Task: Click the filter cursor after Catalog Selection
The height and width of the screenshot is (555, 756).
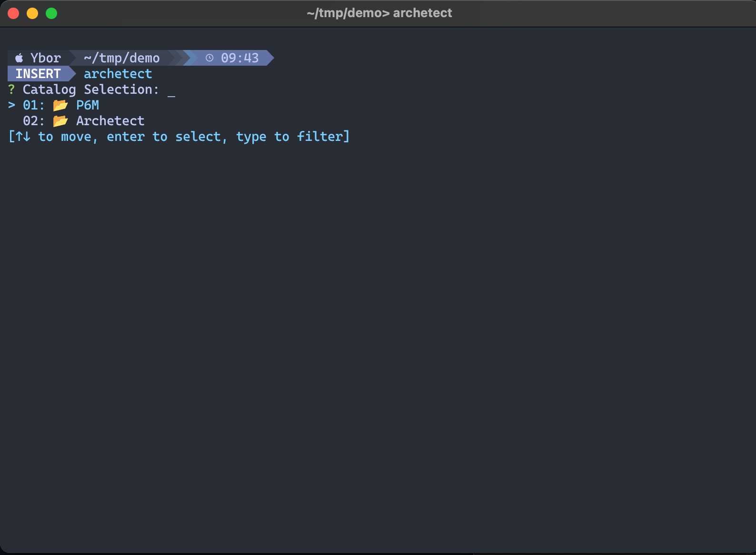Action: 171,90
